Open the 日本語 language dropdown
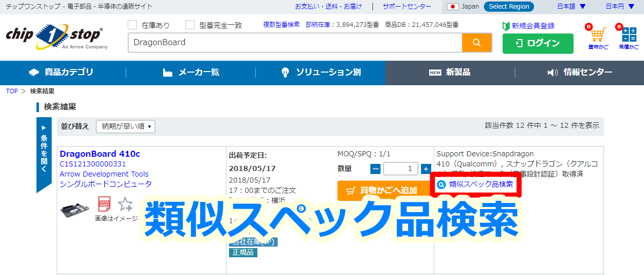 (571, 7)
